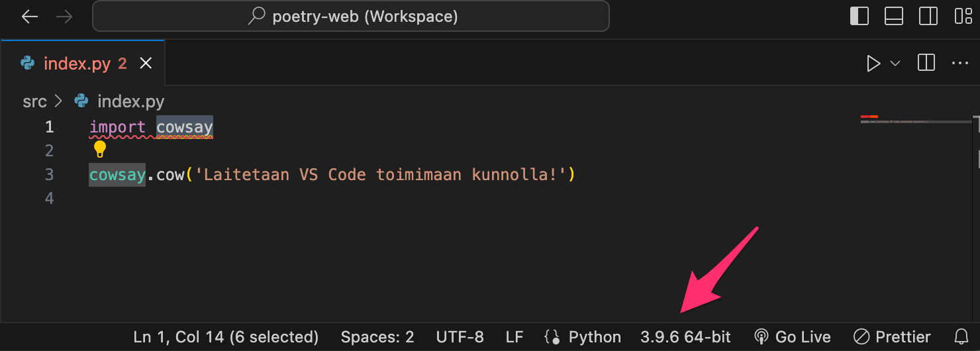Open the notifications bell
Image resolution: width=980 pixels, height=351 pixels.
pyautogui.click(x=961, y=337)
